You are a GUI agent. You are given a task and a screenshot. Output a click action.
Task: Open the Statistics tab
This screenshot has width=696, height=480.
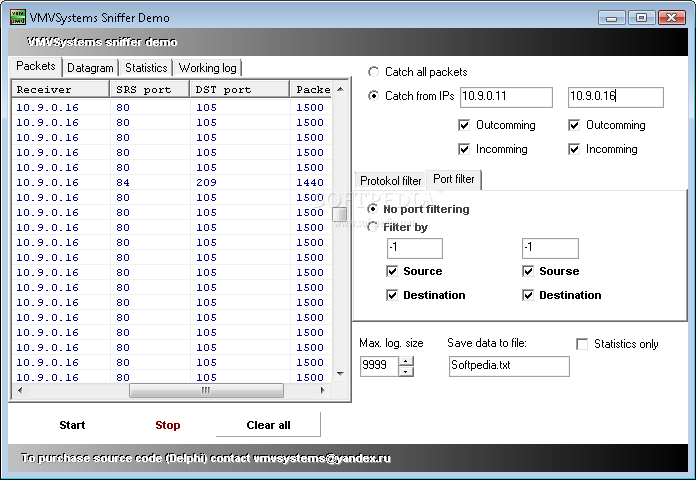146,68
